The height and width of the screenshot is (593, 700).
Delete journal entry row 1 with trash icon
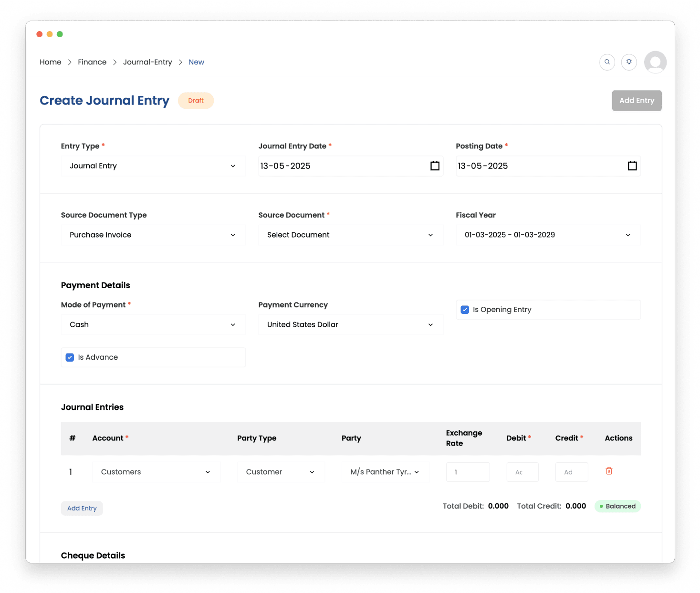coord(609,471)
